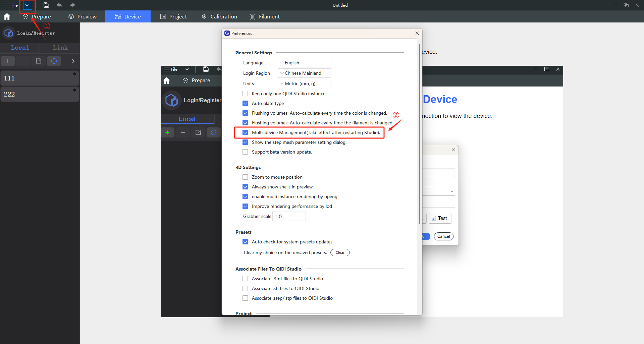Click Home icon in embedded window
This screenshot has height=344, width=644.
pos(167,80)
